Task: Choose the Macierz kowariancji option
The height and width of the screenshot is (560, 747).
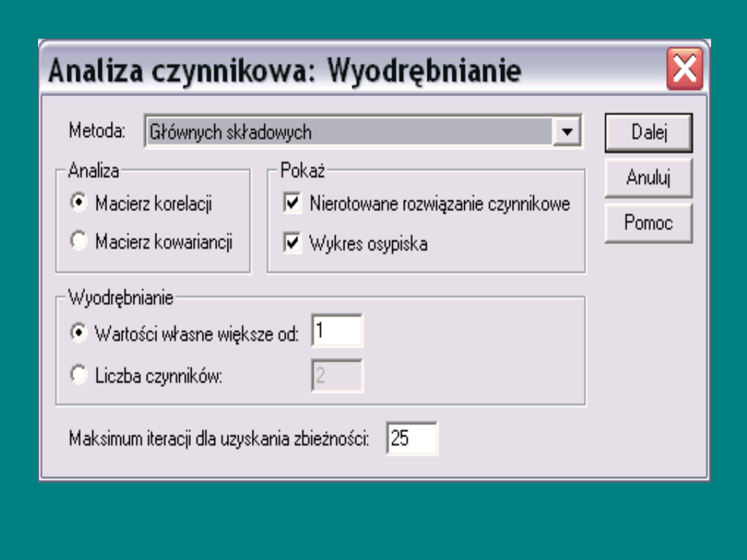Action: click(80, 241)
